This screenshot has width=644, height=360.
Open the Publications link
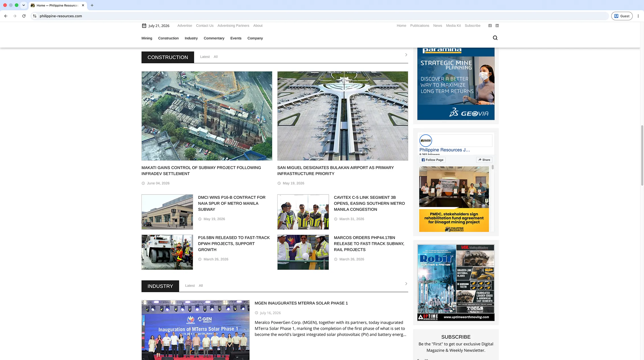420,26
